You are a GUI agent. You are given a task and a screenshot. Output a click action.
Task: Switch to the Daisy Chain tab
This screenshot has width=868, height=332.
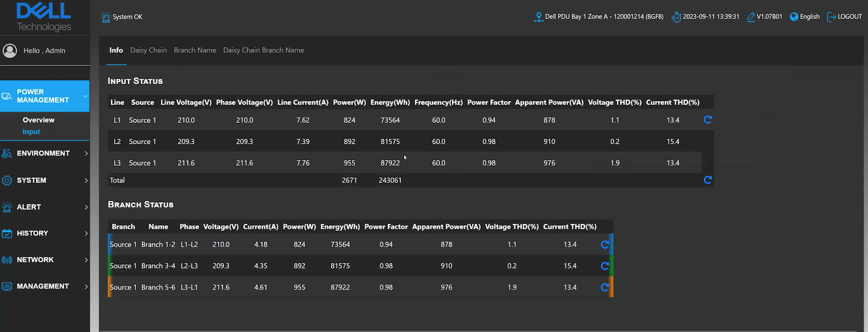[x=148, y=50]
